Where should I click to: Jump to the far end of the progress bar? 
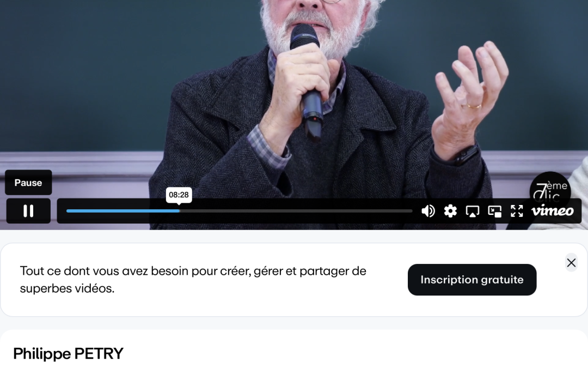coord(412,211)
